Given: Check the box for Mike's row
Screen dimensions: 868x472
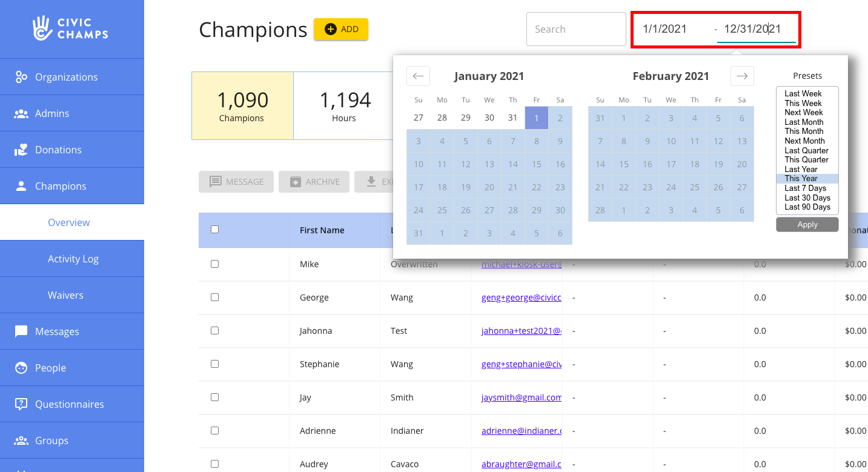Looking at the screenshot, I should [x=214, y=264].
